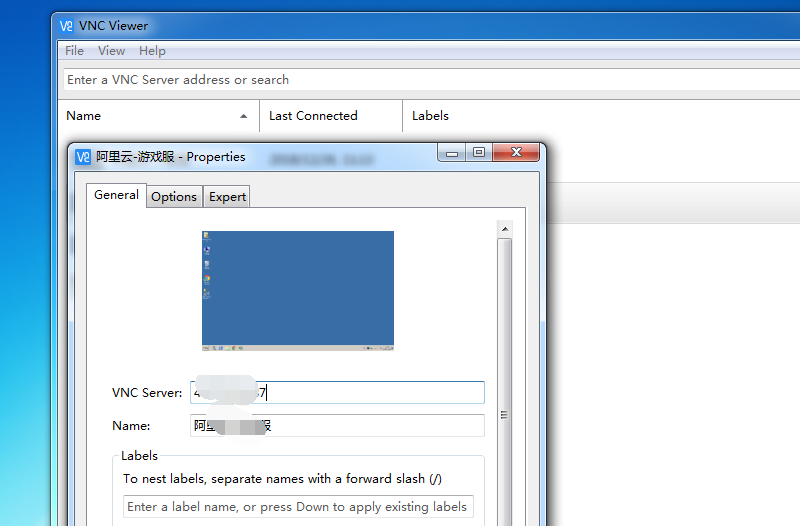Click the VNC Server address search field
This screenshot has width=800, height=526.
tap(432, 80)
